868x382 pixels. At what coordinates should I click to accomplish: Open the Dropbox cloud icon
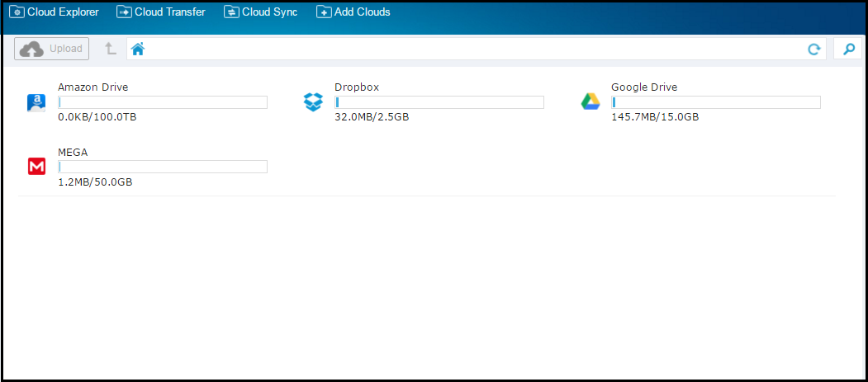coord(312,102)
